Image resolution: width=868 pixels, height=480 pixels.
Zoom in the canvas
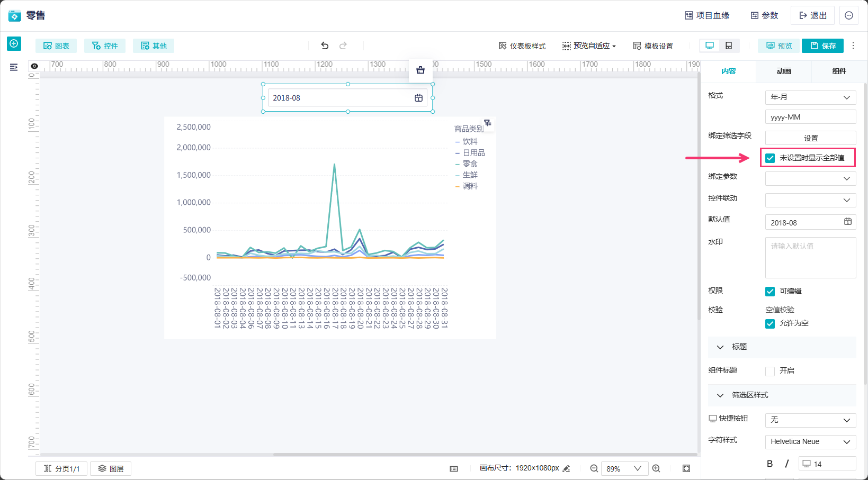click(x=656, y=468)
